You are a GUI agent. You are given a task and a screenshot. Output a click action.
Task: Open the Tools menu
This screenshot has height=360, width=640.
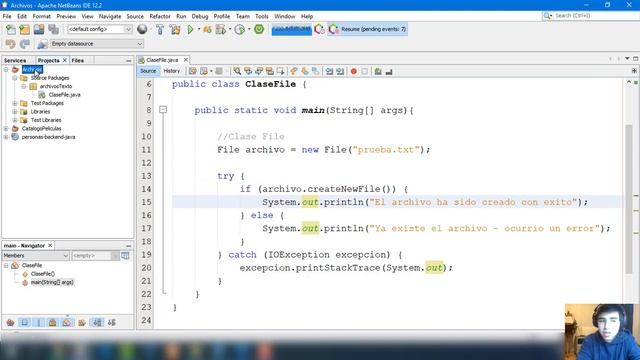[262, 16]
